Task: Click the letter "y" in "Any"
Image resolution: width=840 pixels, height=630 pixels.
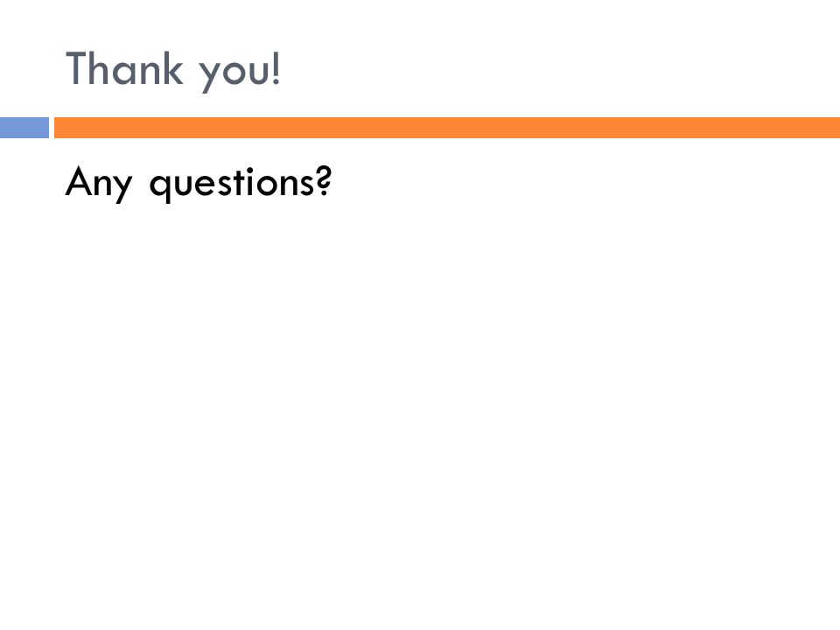Action: [122, 189]
